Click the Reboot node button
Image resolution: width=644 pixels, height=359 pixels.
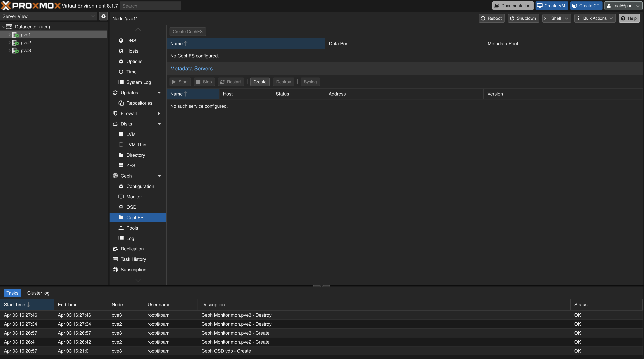click(x=491, y=18)
